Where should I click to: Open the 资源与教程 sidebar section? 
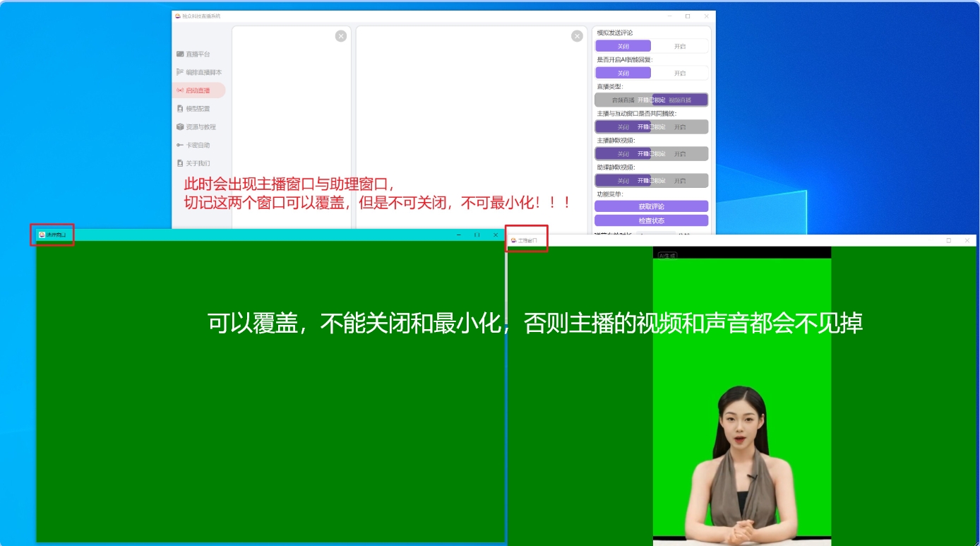(198, 127)
